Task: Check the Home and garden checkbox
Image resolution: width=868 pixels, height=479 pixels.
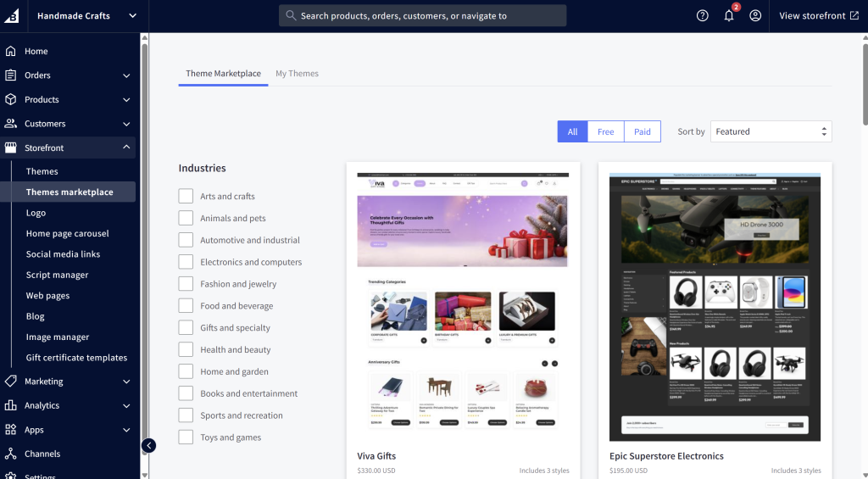Action: (x=186, y=371)
